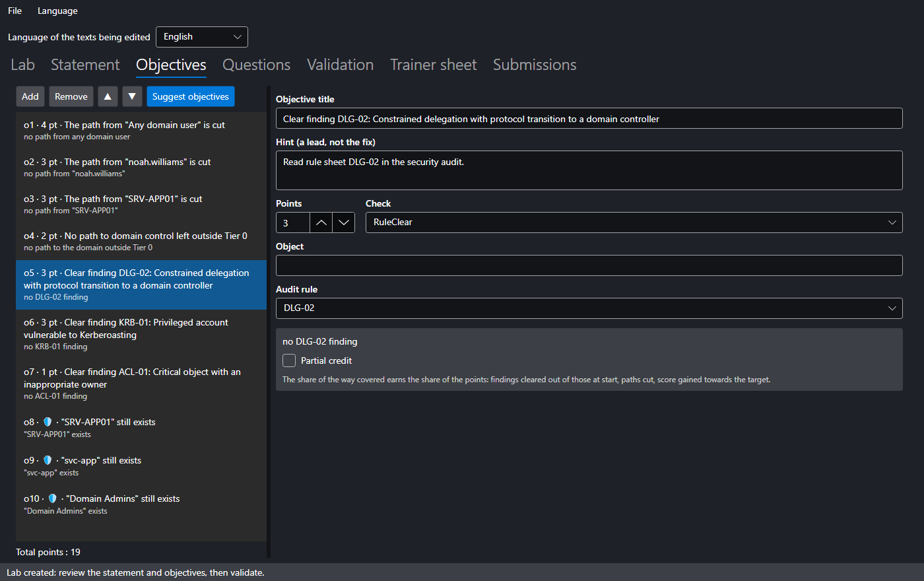Switch to the Trainer sheet tab
Screen dimensions: 924x581
434,65
